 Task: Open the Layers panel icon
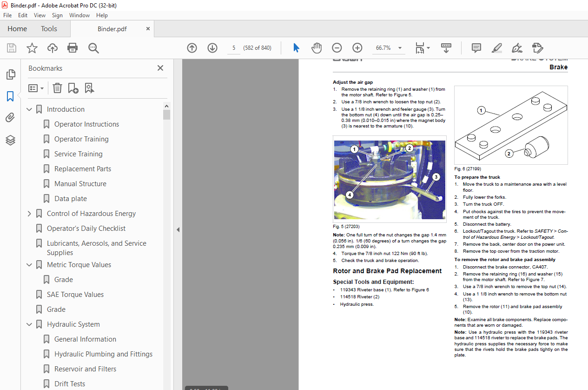pyautogui.click(x=10, y=140)
